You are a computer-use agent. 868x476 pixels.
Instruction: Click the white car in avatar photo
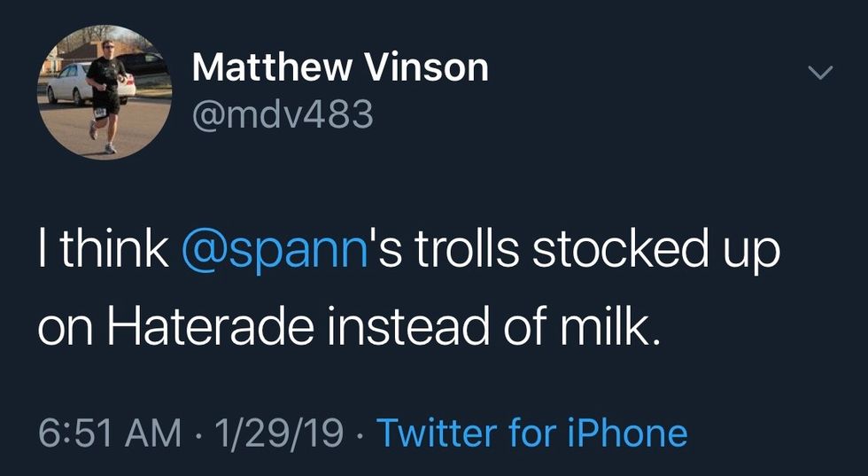coord(71,82)
